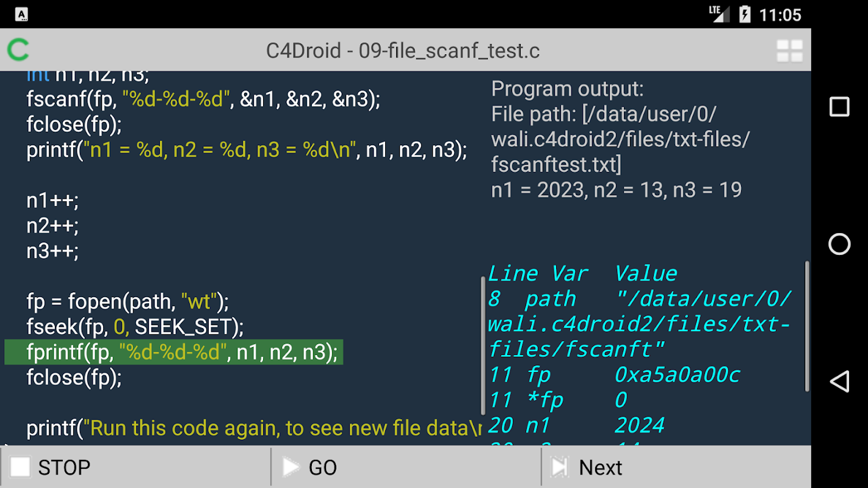Click the STOP square icon

tap(20, 467)
